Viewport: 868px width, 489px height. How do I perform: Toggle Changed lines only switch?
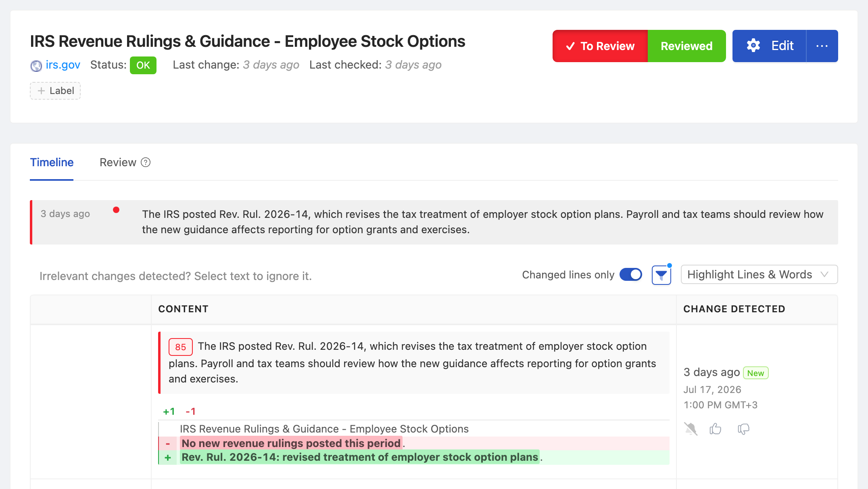[x=631, y=275]
